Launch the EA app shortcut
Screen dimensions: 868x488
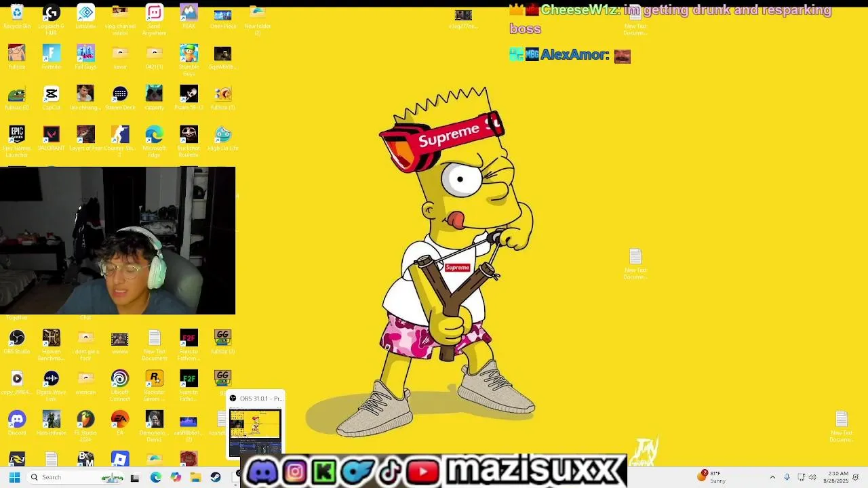tap(120, 423)
